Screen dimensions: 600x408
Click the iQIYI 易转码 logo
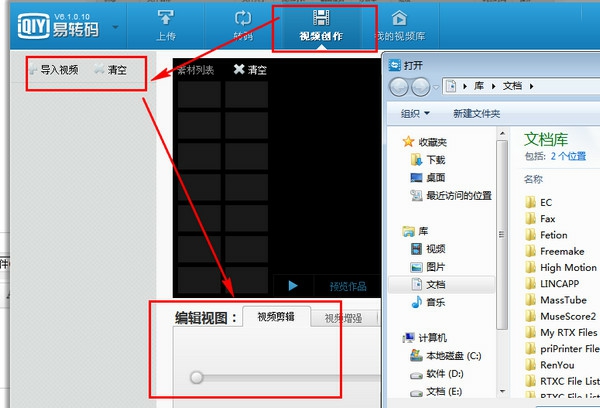tap(55, 25)
